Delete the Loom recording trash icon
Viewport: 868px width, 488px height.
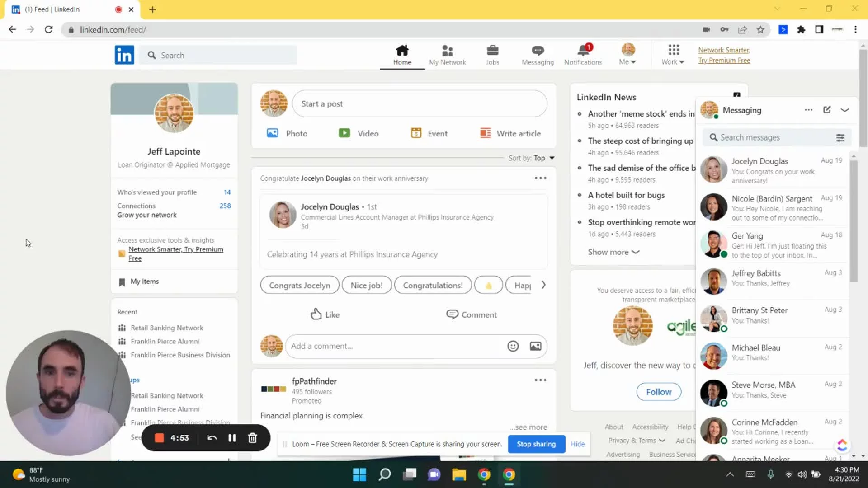click(253, 438)
